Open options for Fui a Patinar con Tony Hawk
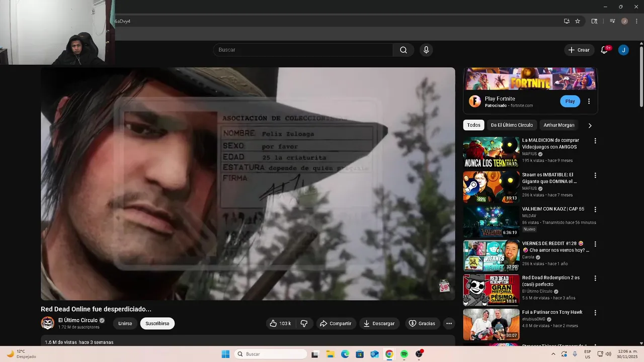 point(595,313)
